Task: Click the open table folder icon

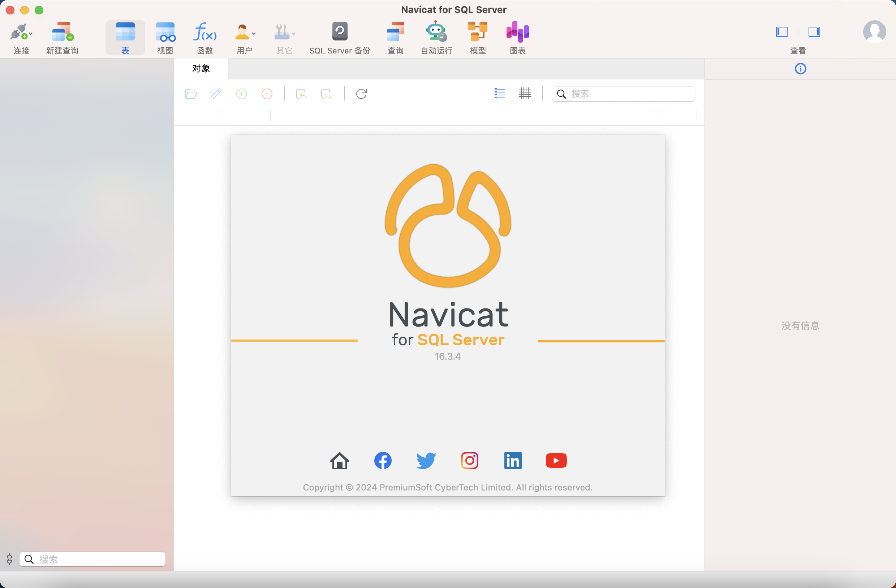Action: 191,94
